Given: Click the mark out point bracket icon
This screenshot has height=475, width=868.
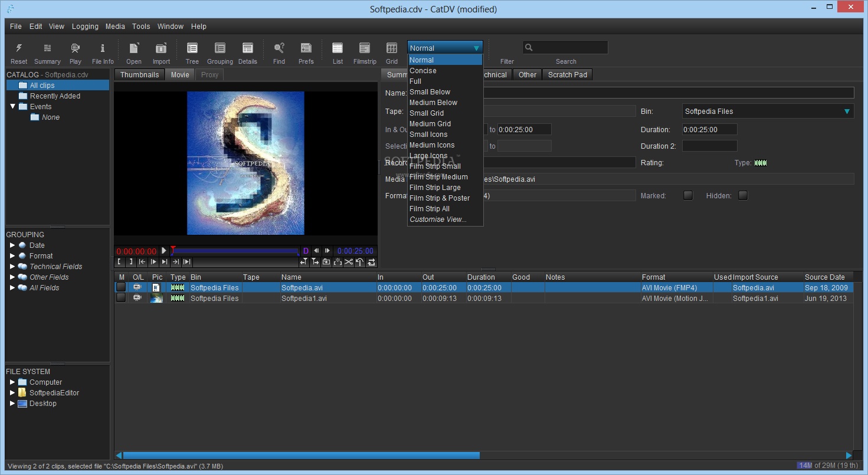Looking at the screenshot, I should click(130, 262).
